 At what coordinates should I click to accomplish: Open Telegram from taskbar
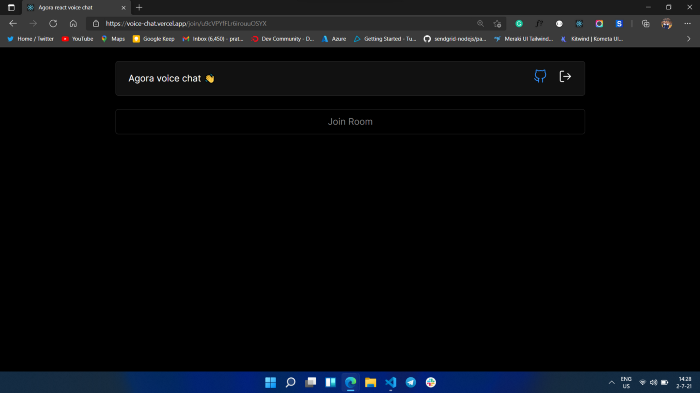tap(411, 382)
